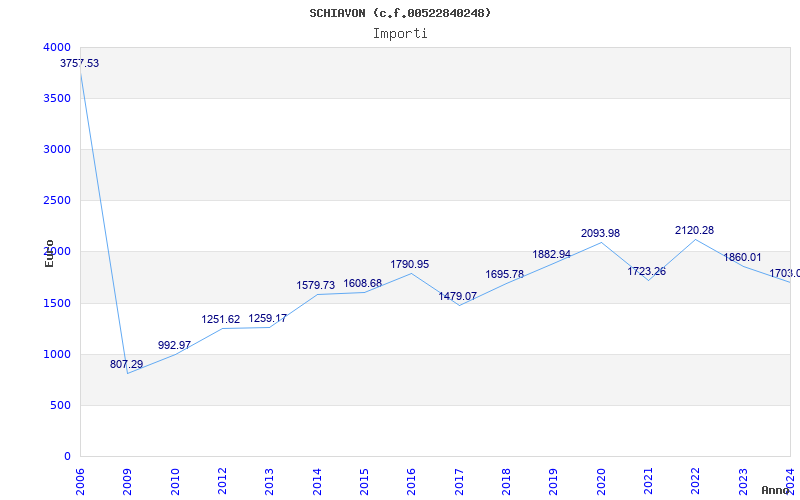Select the 3757.53 data label

pos(80,63)
